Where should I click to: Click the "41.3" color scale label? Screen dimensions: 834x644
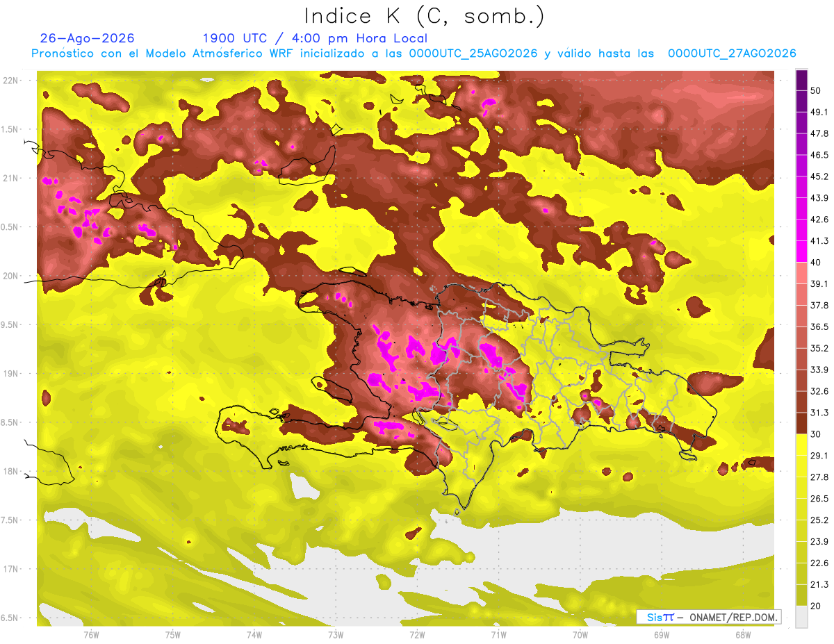[x=819, y=241]
